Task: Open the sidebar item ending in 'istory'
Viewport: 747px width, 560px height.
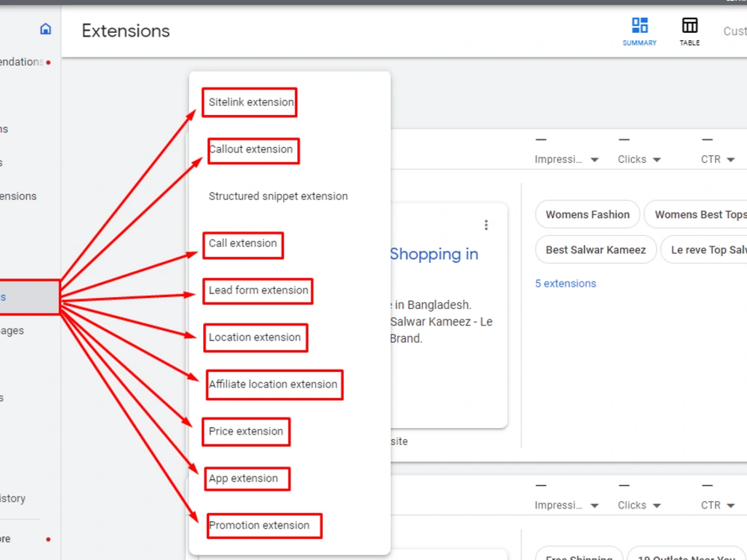Action: point(13,499)
